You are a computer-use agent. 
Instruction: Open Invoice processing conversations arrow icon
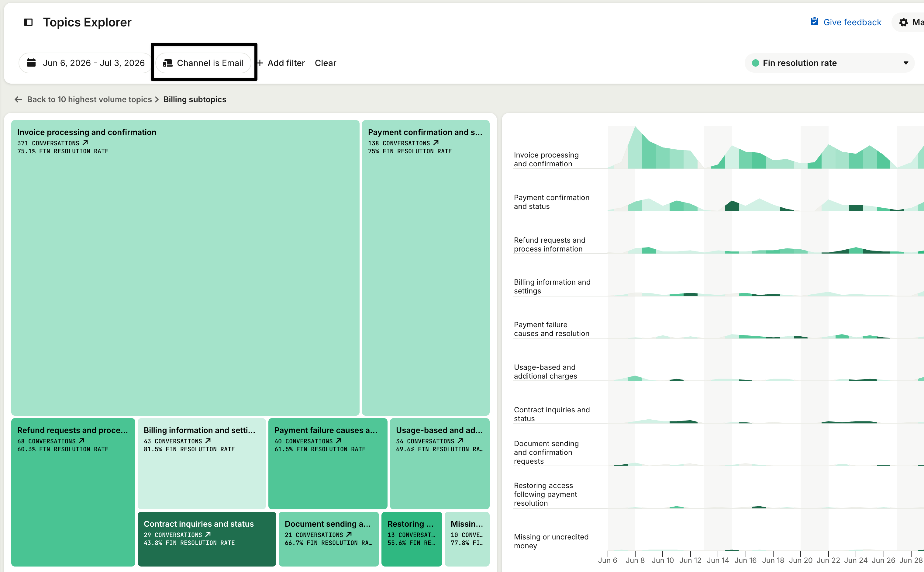tap(85, 143)
